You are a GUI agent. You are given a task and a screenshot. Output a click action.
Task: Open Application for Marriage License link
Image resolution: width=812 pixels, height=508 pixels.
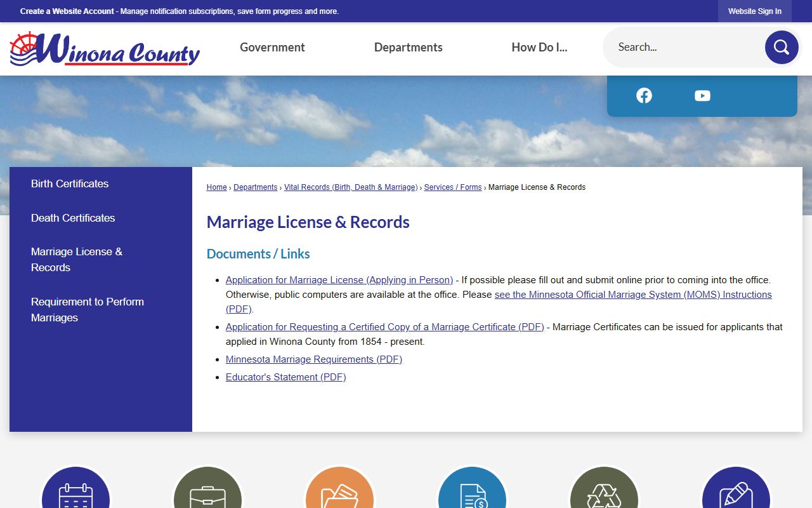tap(339, 280)
